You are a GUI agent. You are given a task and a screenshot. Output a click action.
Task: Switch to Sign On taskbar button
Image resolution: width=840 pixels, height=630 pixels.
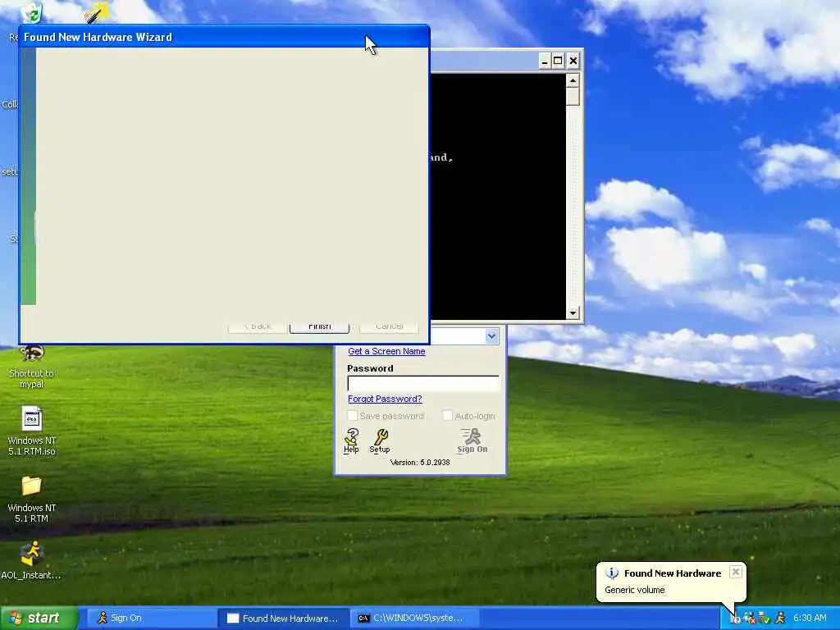152,619
